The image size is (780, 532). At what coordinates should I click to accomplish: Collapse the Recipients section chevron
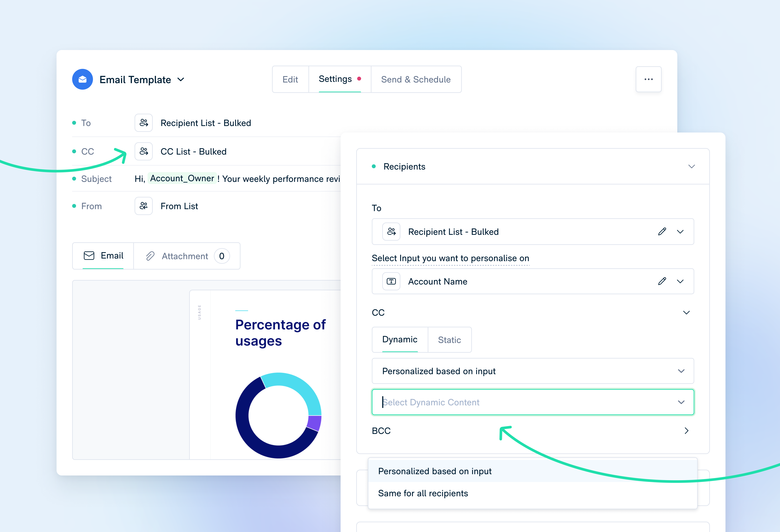point(691,166)
